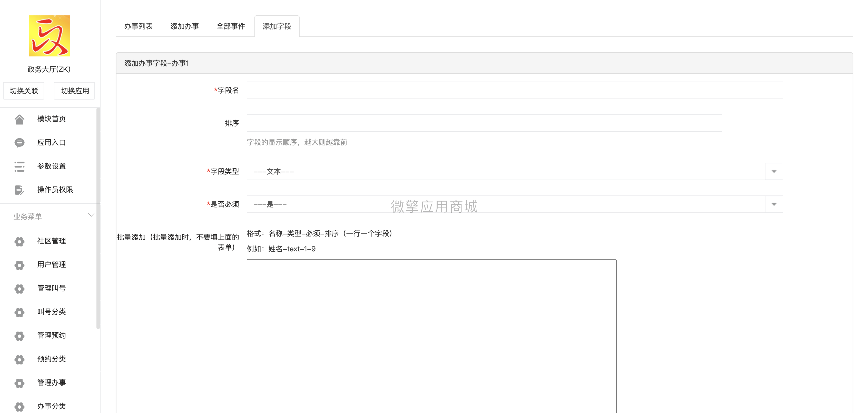Click the sidebar vertical scrollbar
This screenshot has width=868, height=413.
coord(98,218)
